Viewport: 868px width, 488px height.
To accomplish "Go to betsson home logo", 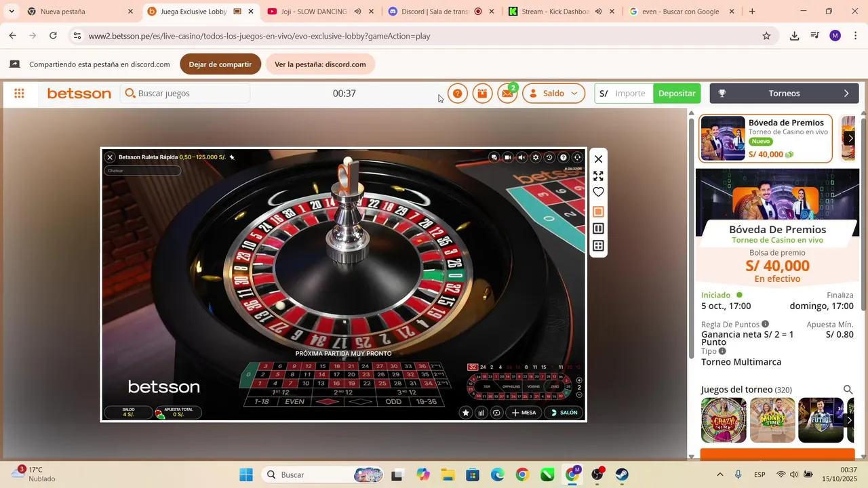I will click(79, 94).
